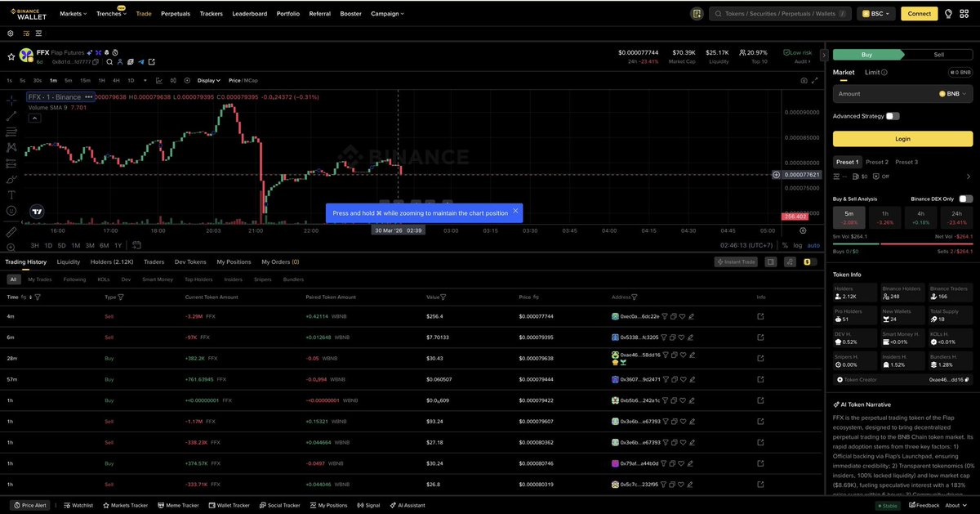The height and width of the screenshot is (514, 980).
Task: Switch to the Holders (2.12K) tab
Action: [x=112, y=262]
